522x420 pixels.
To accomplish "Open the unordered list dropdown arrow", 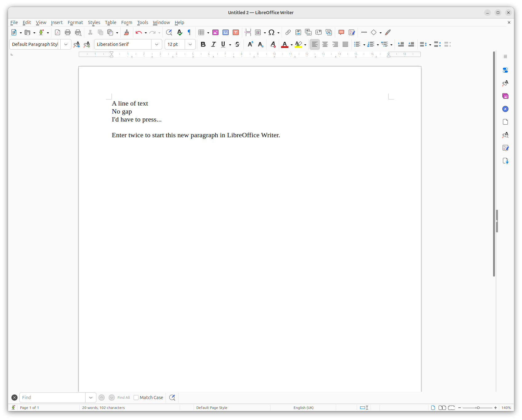I will pos(364,45).
